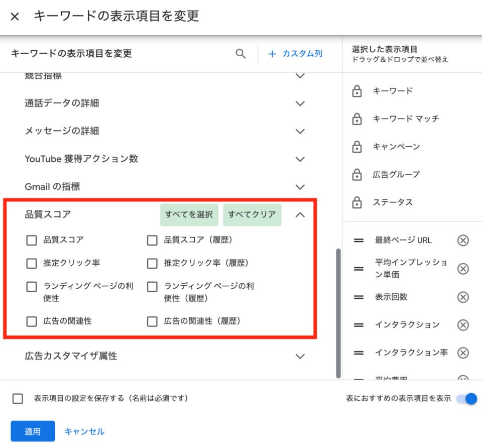Grab the drag handle of インタラクション率
482x448 pixels.
point(358,353)
